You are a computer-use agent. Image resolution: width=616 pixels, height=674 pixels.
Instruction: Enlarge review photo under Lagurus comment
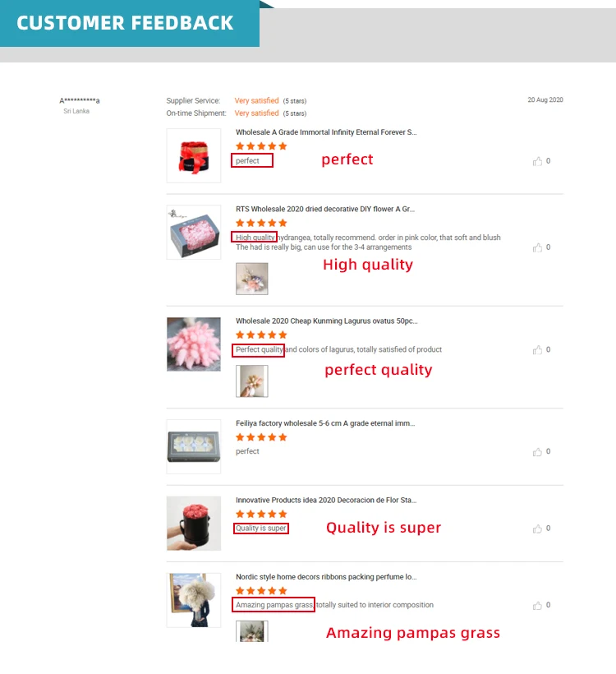click(251, 381)
